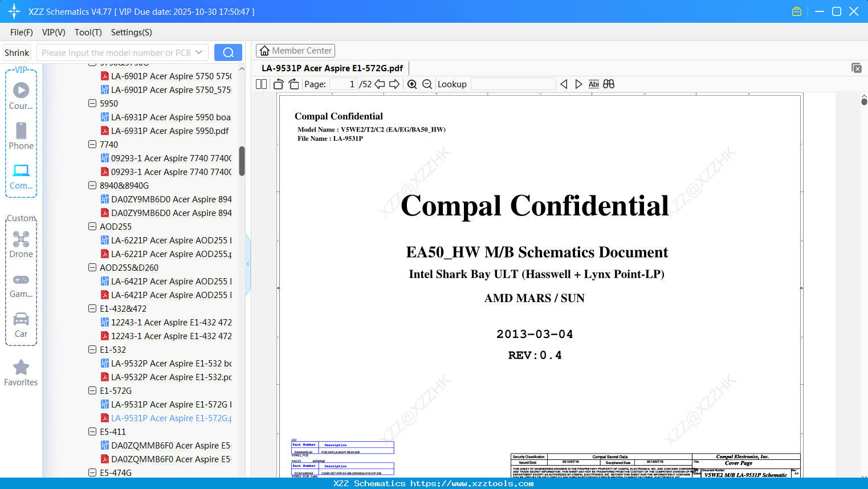This screenshot has width=868, height=489.
Task: Click the blue search button
Action: click(228, 52)
